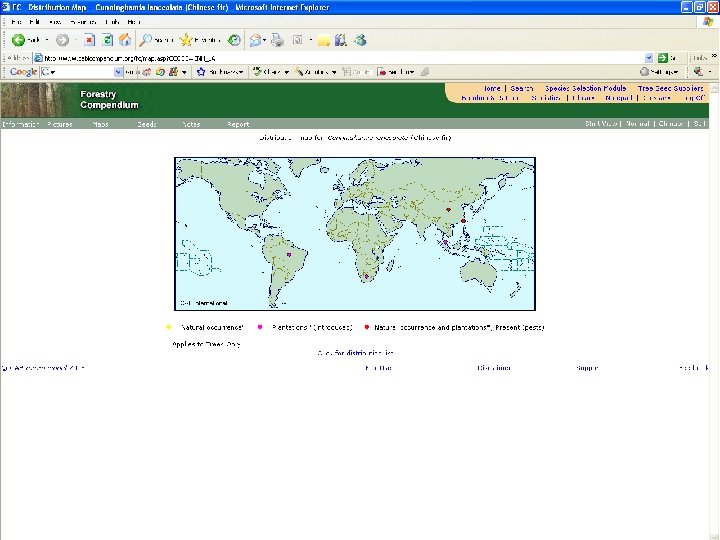
Task: Open browsing History from toolbar
Action: coord(234,40)
